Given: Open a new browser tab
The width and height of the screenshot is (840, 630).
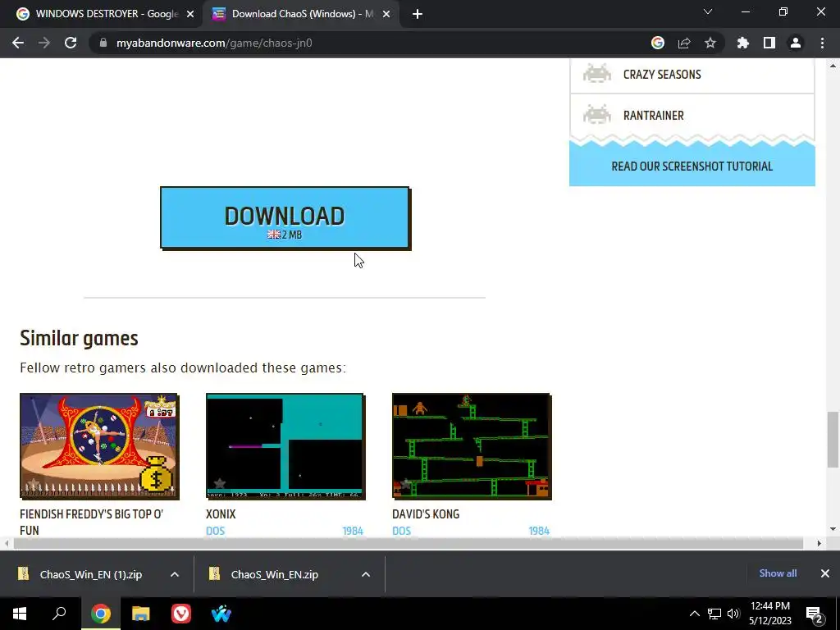Looking at the screenshot, I should tap(418, 14).
